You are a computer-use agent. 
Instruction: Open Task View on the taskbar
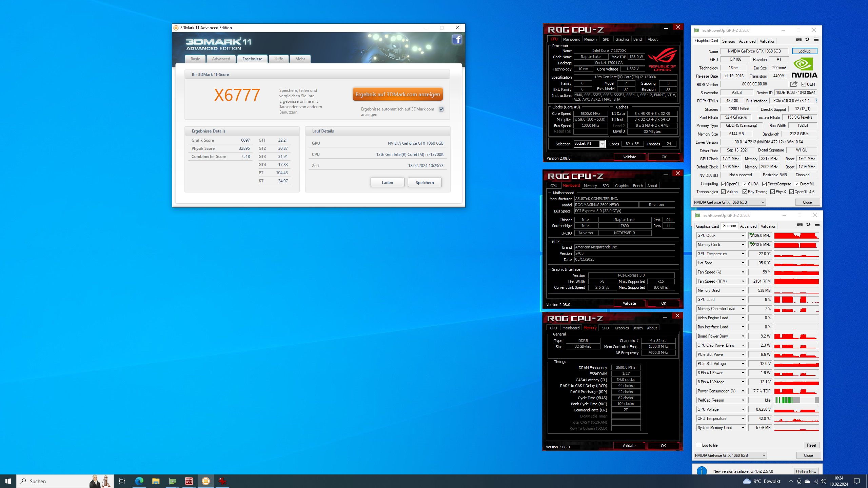pos(122,481)
